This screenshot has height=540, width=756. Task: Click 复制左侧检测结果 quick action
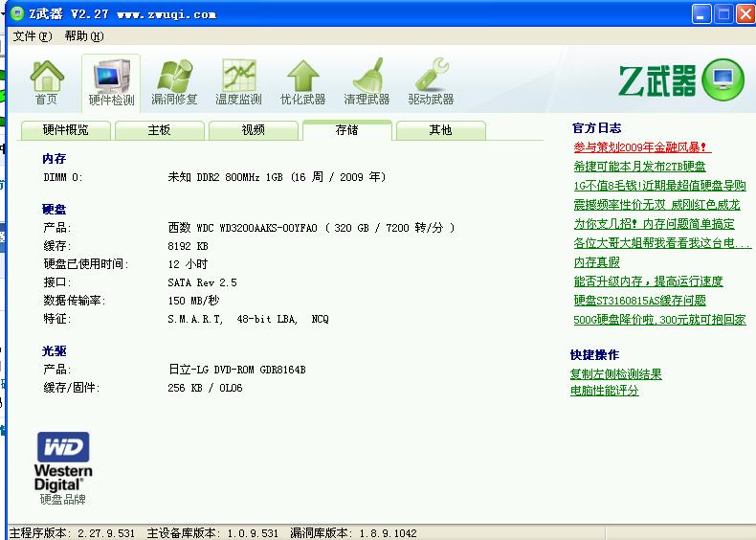tap(615, 374)
